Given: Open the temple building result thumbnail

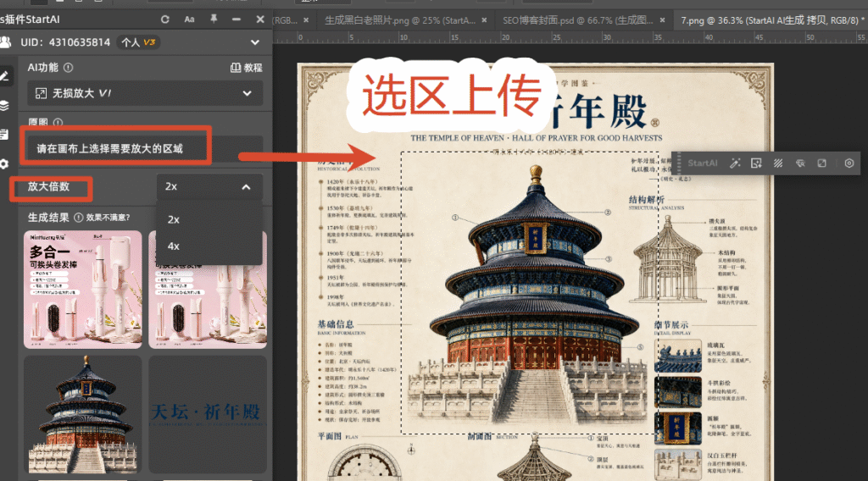Looking at the screenshot, I should 82,415.
